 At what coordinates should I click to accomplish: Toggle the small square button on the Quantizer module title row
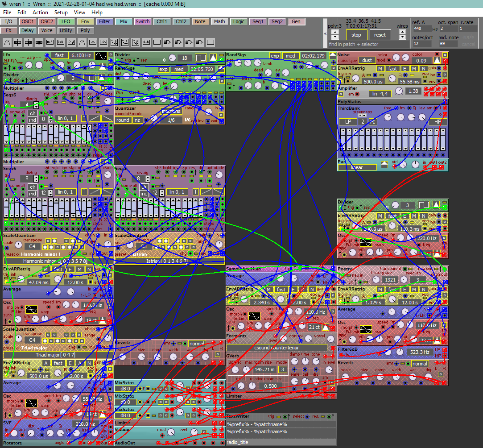[221, 115]
